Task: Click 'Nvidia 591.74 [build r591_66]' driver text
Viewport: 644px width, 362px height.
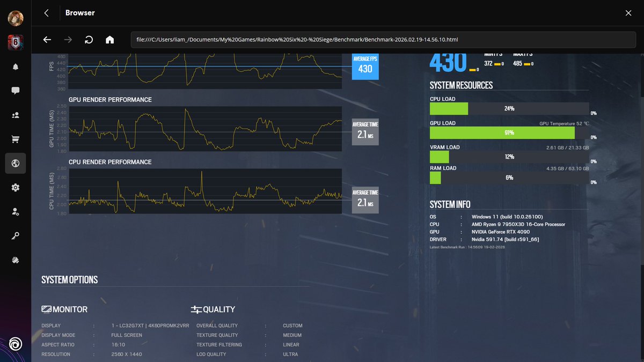Action: [506, 239]
